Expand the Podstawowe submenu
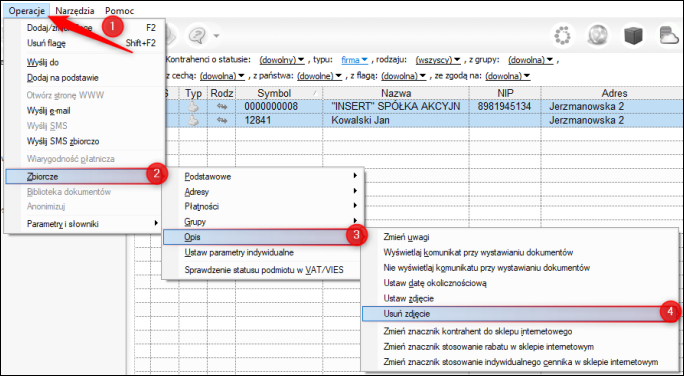The width and height of the screenshot is (684, 376). (x=262, y=176)
